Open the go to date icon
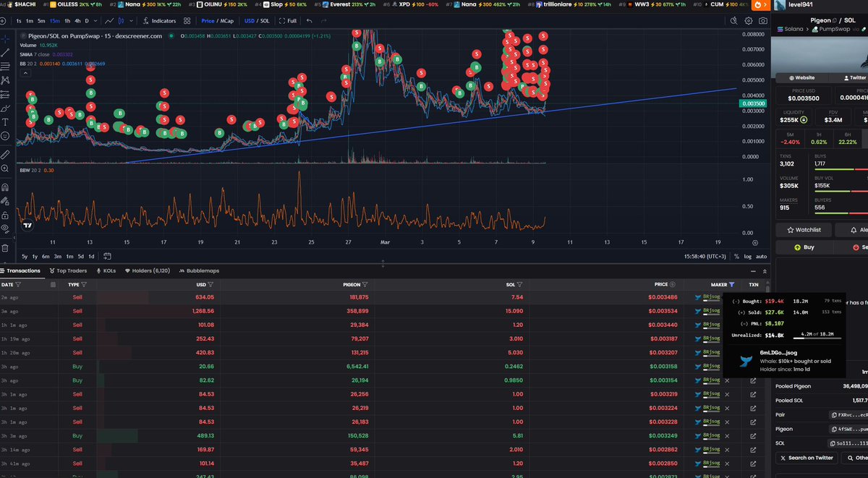Image resolution: width=868 pixels, height=478 pixels. point(107,256)
